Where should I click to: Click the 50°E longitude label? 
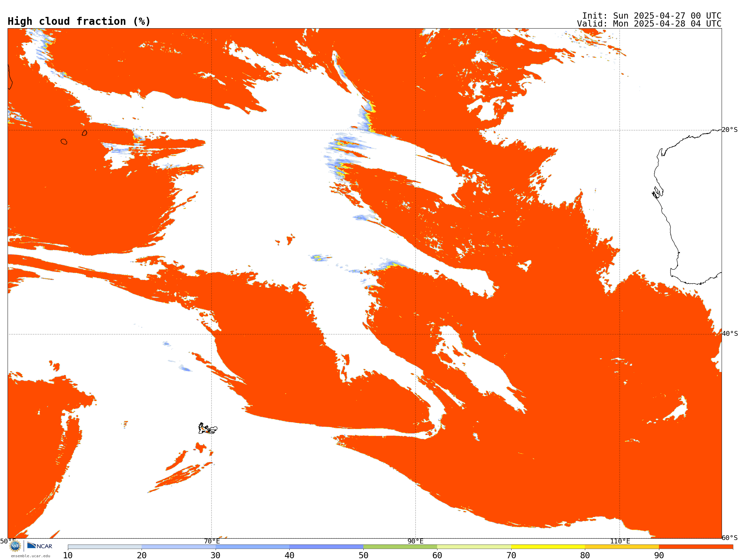8,541
